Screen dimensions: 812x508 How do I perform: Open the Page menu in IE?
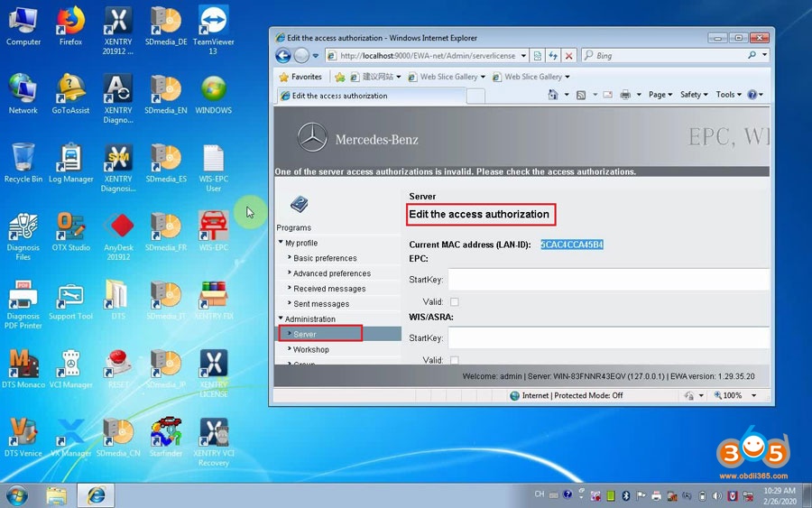660,95
